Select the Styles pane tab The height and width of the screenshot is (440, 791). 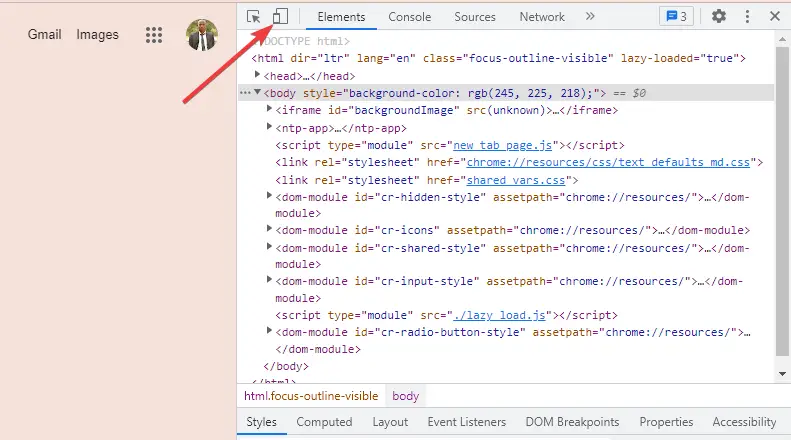pyautogui.click(x=261, y=422)
